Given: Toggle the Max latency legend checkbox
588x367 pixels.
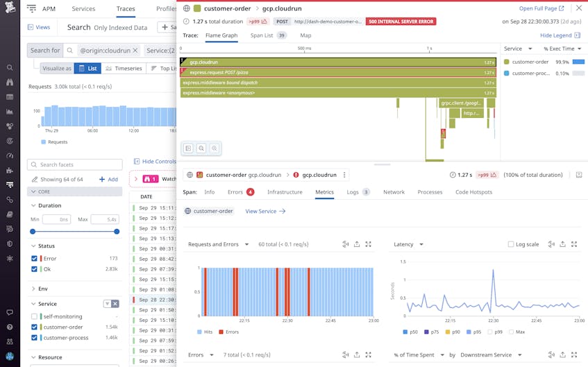Looking at the screenshot, I should (511, 332).
